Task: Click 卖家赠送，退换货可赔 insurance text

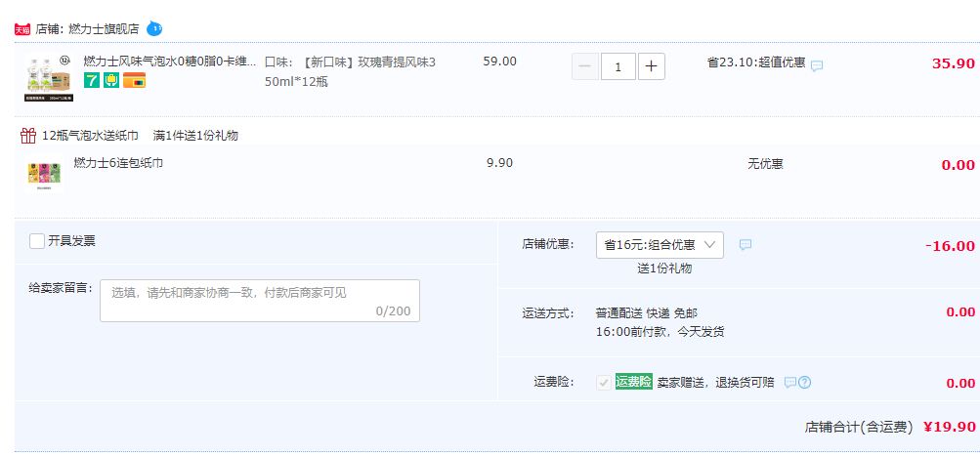Action: pyautogui.click(x=715, y=383)
